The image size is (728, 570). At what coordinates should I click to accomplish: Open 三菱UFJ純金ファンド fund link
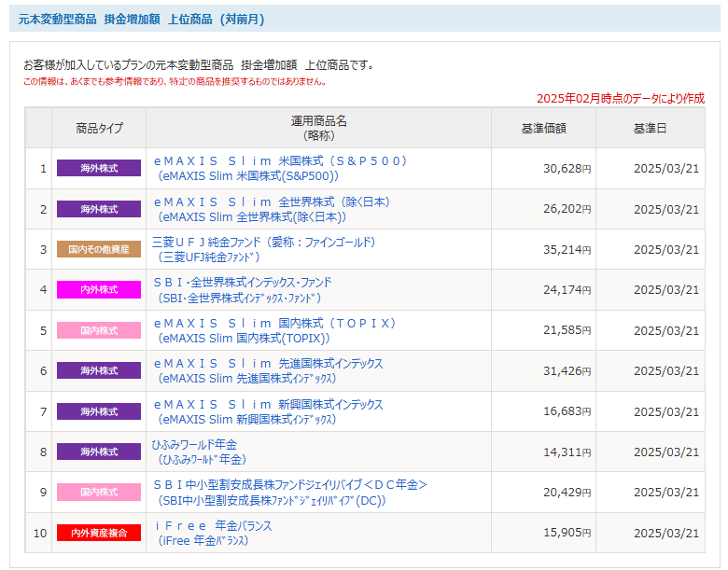(x=264, y=249)
